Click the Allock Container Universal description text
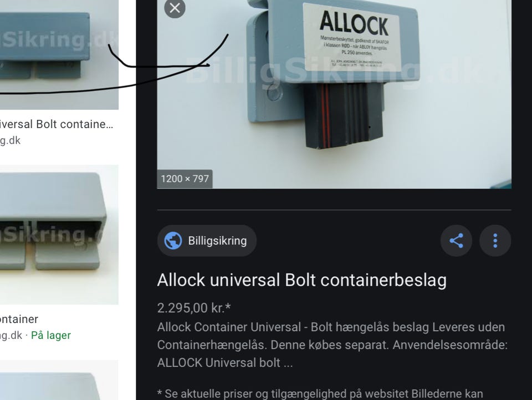The width and height of the screenshot is (532, 400). pos(332,345)
